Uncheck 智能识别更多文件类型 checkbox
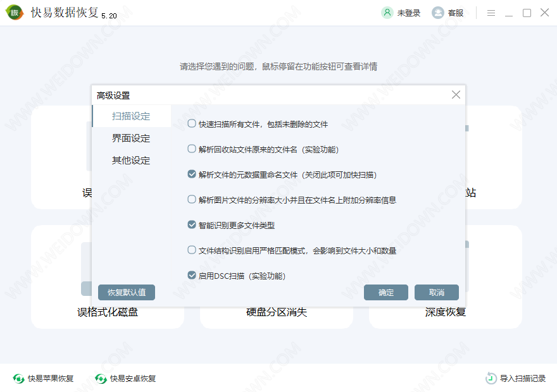The width and height of the screenshot is (557, 392). (192, 224)
